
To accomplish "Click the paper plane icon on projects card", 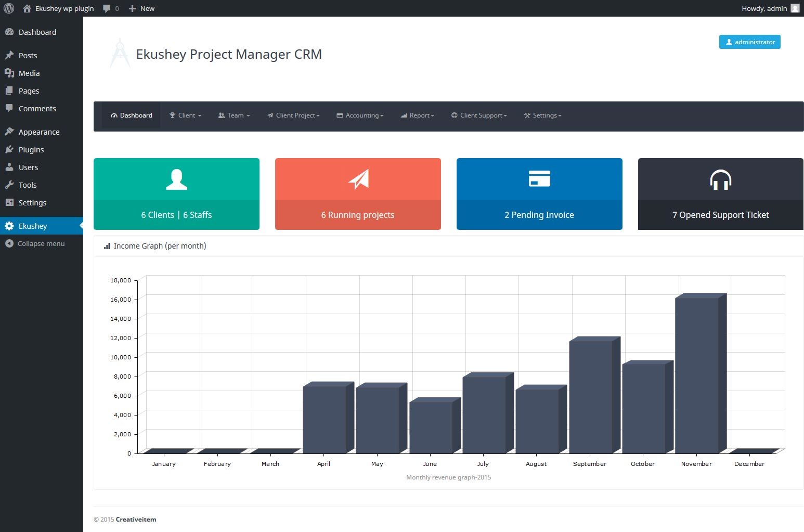I will tap(358, 179).
